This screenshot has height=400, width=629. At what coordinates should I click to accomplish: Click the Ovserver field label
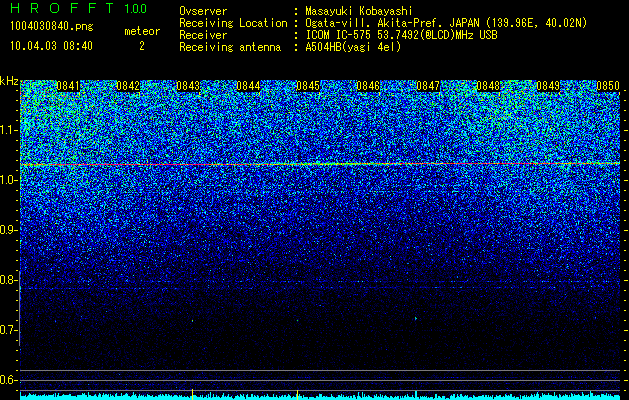[203, 11]
